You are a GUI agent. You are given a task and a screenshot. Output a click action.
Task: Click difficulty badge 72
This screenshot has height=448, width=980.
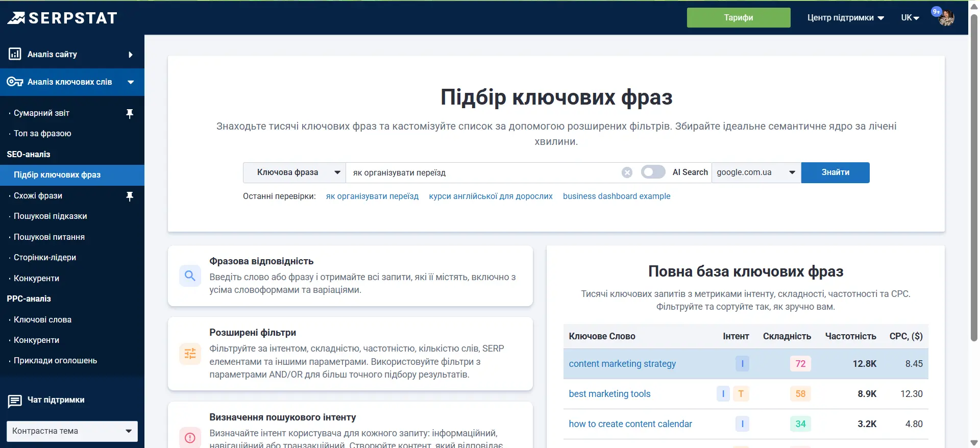coord(800,364)
